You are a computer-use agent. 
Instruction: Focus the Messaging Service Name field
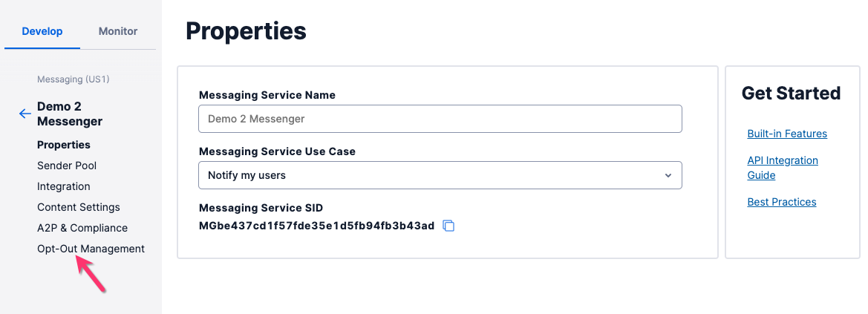[x=440, y=119]
